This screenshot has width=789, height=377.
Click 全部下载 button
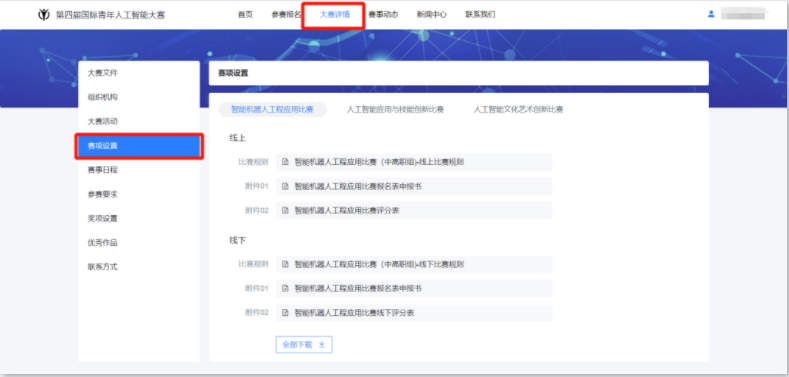point(304,345)
